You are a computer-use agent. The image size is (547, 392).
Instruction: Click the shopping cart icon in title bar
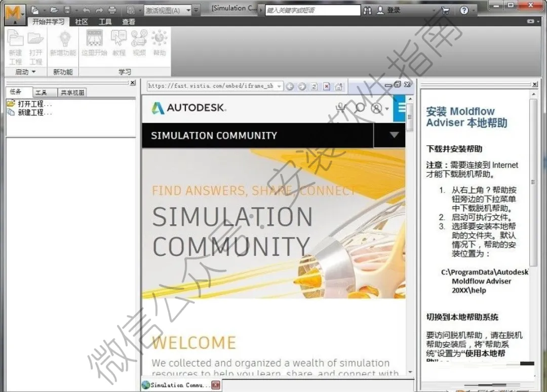pos(446,11)
